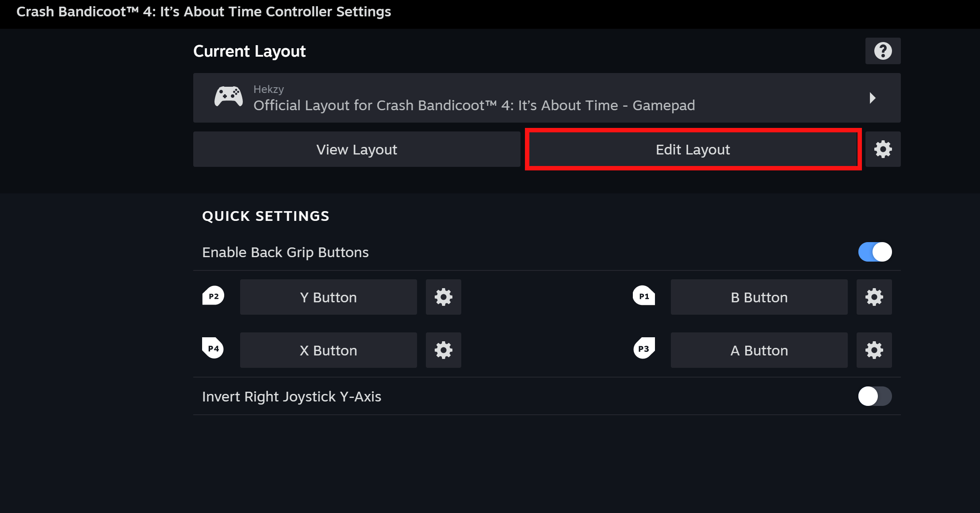Image resolution: width=980 pixels, height=513 pixels.
Task: Change the P2 Y Button assignment
Action: click(x=328, y=297)
